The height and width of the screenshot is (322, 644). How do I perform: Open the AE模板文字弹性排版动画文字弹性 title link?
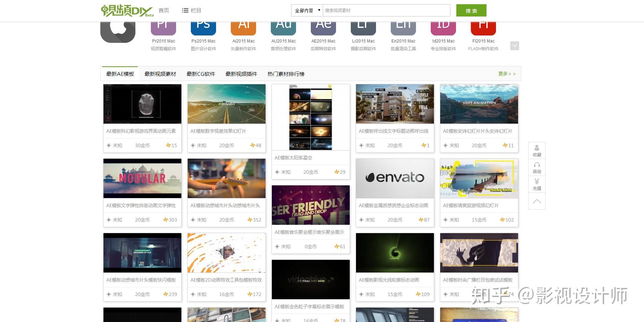141,205
